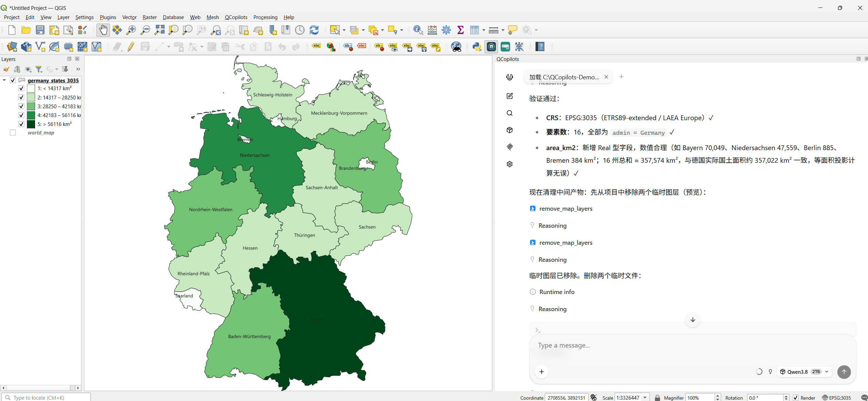Open the Scale dropdown in status bar
The height and width of the screenshot is (401, 868).
[x=645, y=398]
